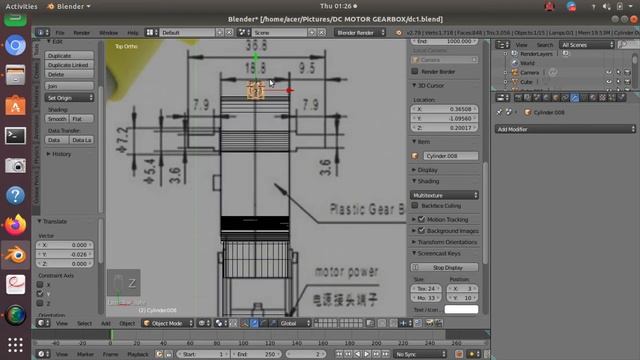Open the Modifiers tab in Properties editor
Viewport: 640px width, 360px height.
point(575,98)
